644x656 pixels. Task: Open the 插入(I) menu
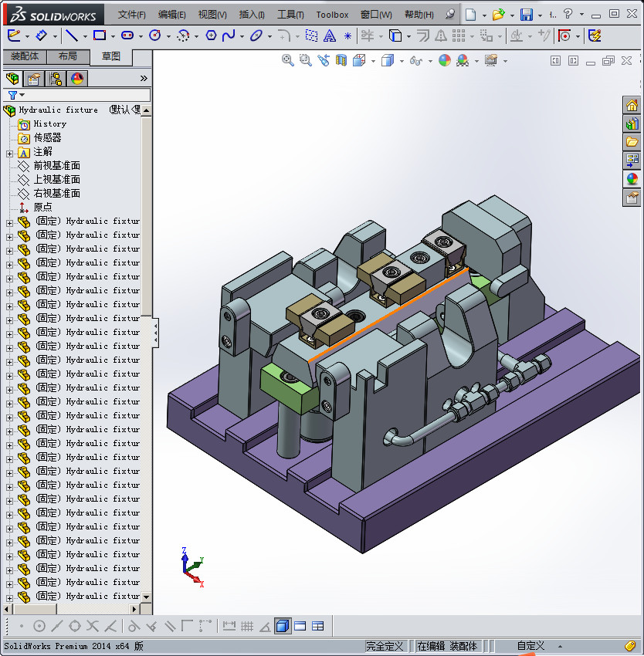click(252, 15)
